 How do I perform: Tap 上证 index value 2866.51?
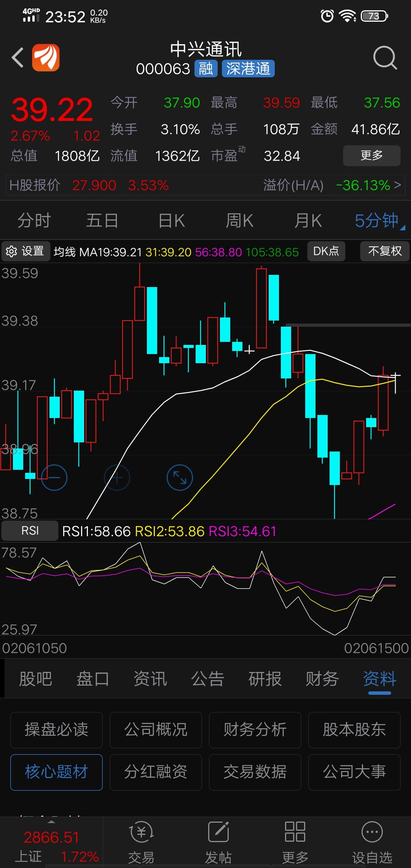tap(51, 838)
